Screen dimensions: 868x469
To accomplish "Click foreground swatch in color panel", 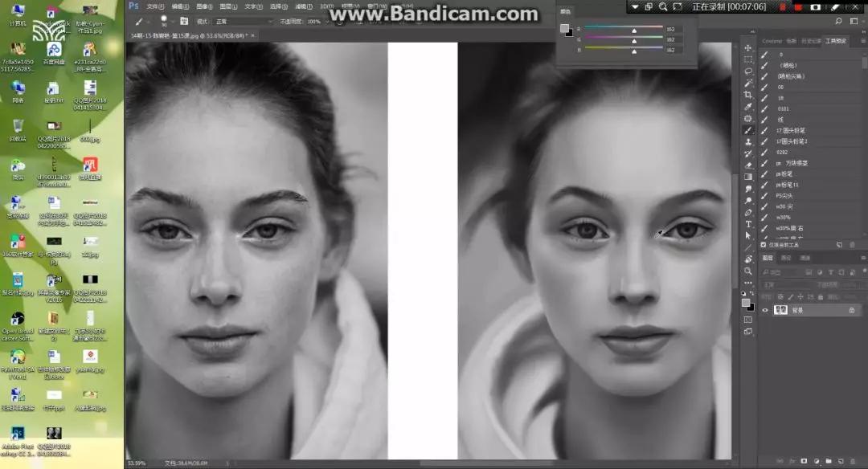I will click(564, 28).
